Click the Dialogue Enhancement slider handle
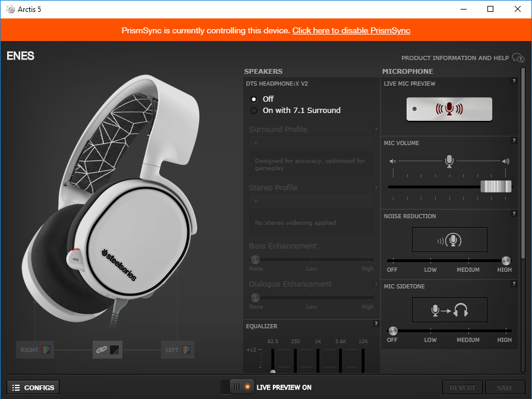Viewport: 532px width, 399px height. click(255, 297)
